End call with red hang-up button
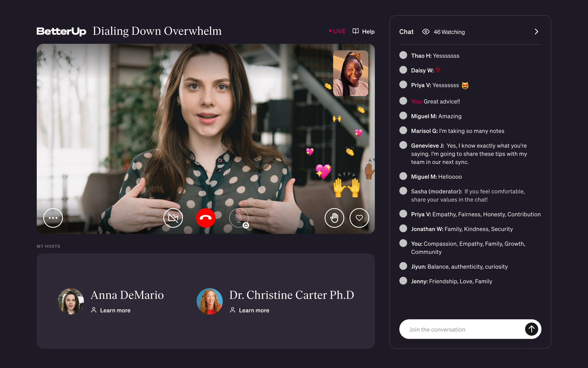The height and width of the screenshot is (368, 588). [x=206, y=218]
